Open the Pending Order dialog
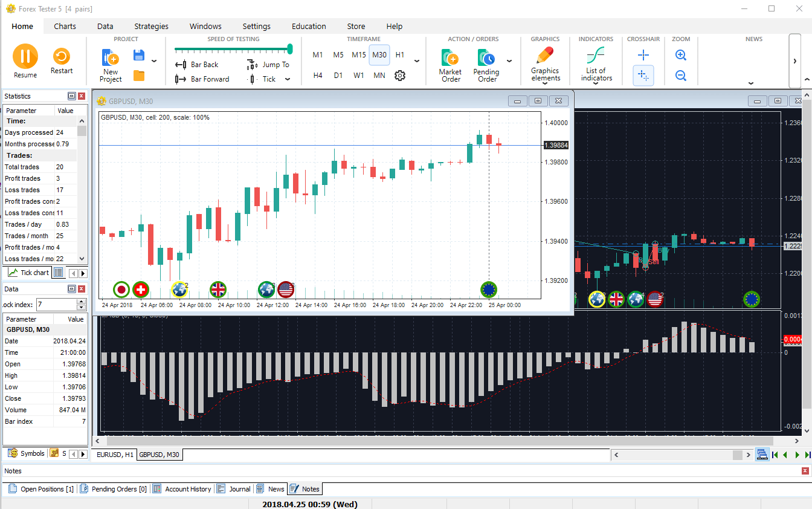The image size is (812, 509). [486, 65]
